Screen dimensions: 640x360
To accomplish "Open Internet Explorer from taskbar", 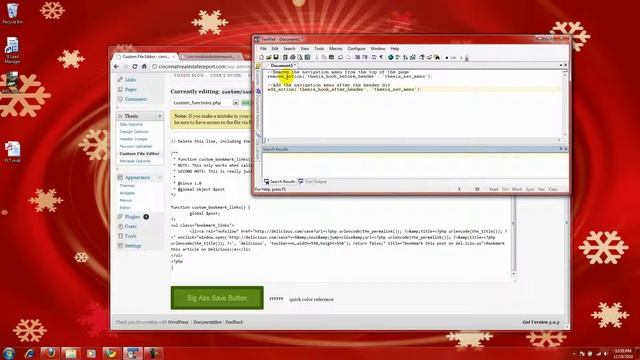I will [x=29, y=353].
